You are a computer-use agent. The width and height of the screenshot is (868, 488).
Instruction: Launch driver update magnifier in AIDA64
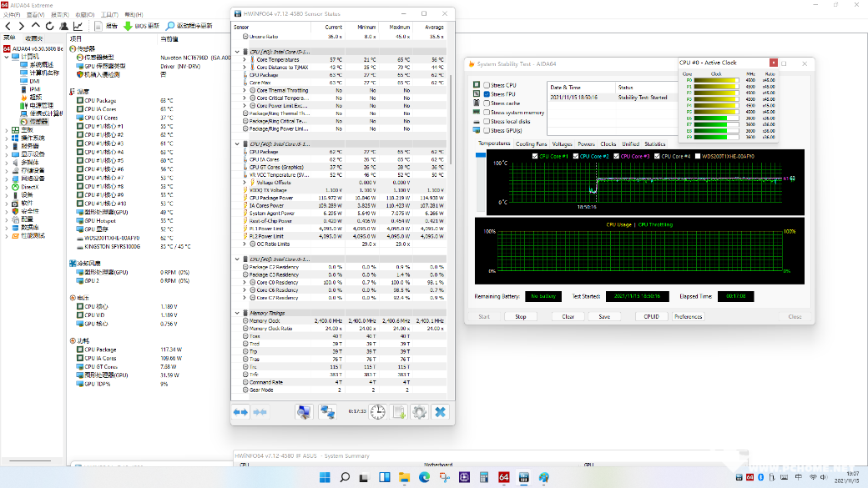[x=170, y=26]
